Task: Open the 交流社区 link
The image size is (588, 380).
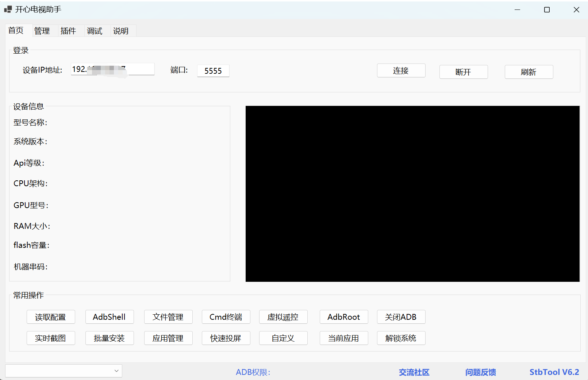Action: pos(414,372)
